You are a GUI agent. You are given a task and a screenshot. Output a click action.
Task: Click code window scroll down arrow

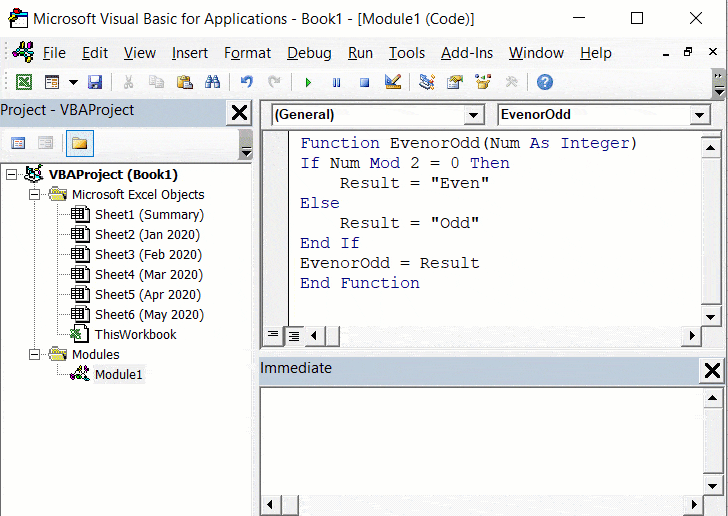click(x=710, y=317)
